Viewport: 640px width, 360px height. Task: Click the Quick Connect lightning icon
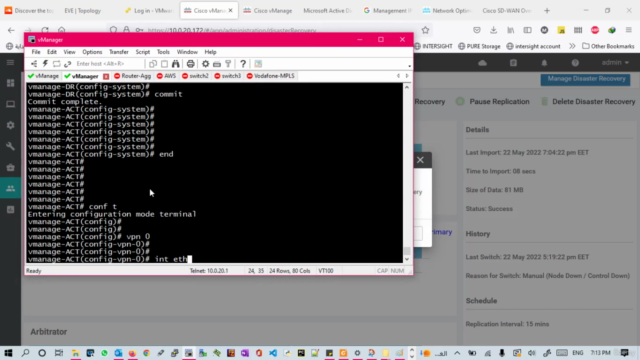point(45,64)
